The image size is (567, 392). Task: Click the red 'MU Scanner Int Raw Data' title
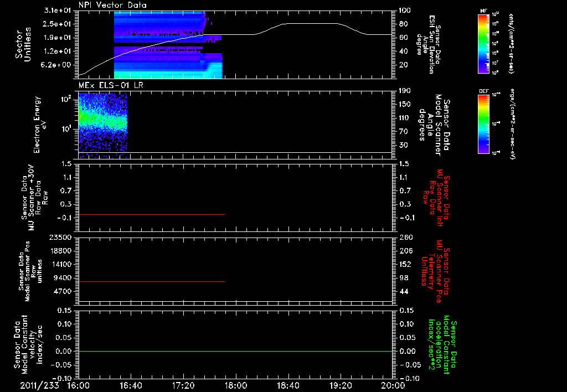(436, 198)
